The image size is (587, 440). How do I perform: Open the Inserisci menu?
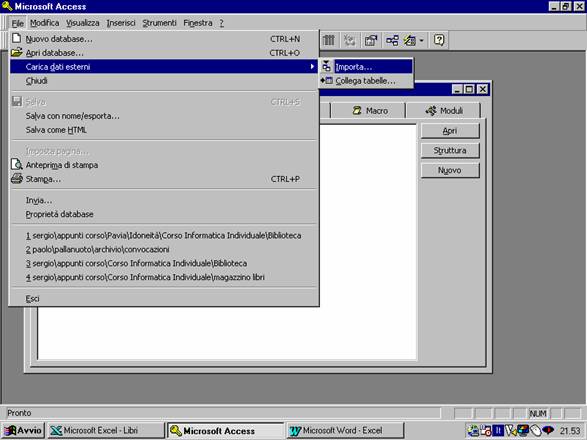[121, 23]
